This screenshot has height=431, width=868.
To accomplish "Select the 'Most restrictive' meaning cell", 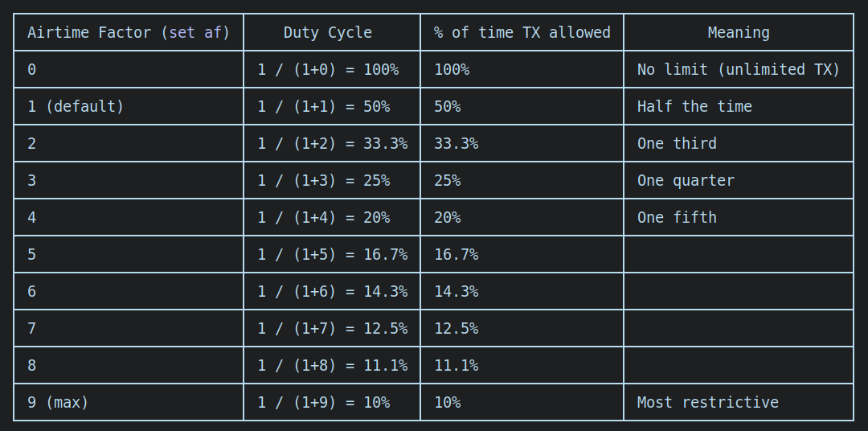I will click(x=707, y=403).
